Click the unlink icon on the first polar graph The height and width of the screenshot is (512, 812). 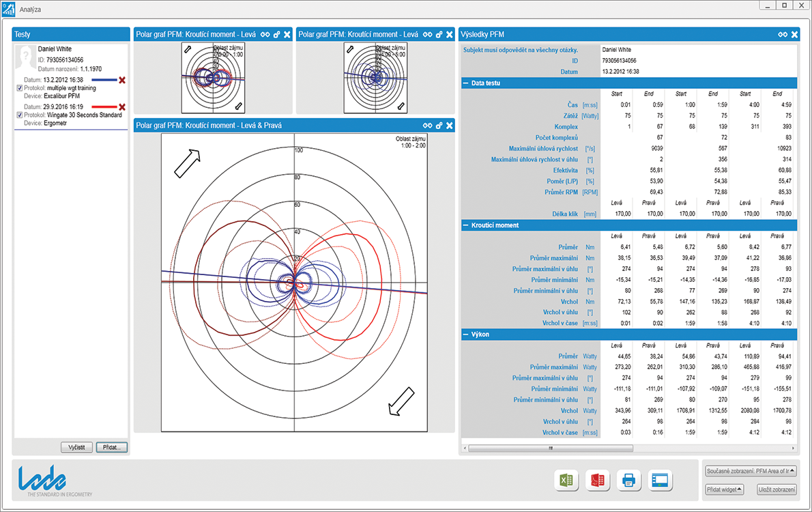tap(276, 33)
